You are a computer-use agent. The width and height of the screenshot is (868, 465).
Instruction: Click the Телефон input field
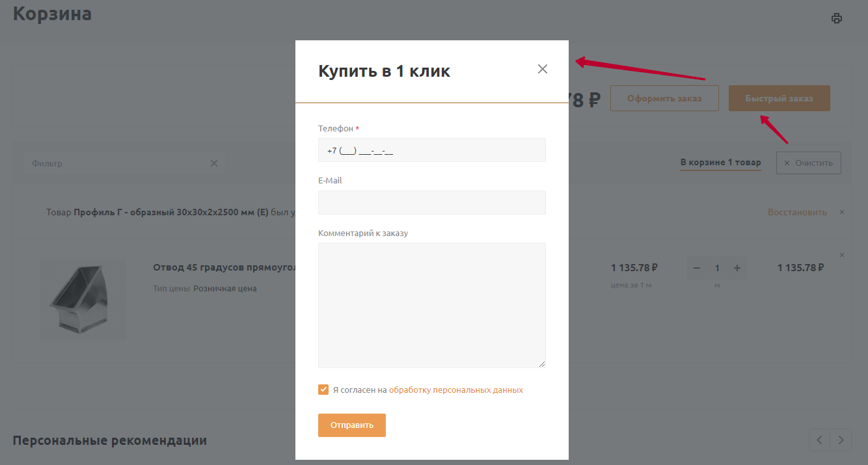(x=431, y=150)
